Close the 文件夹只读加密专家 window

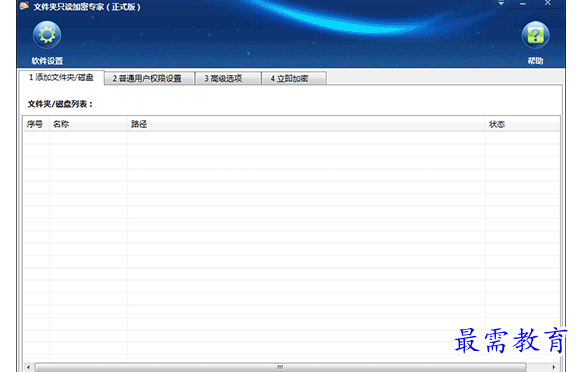[547, 3]
